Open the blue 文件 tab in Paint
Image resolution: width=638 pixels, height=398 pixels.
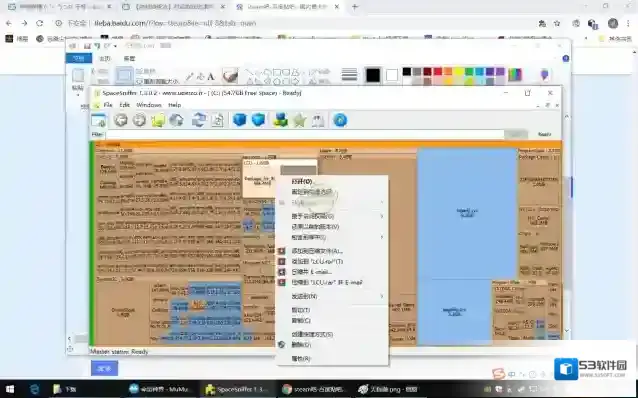pyautogui.click(x=79, y=58)
